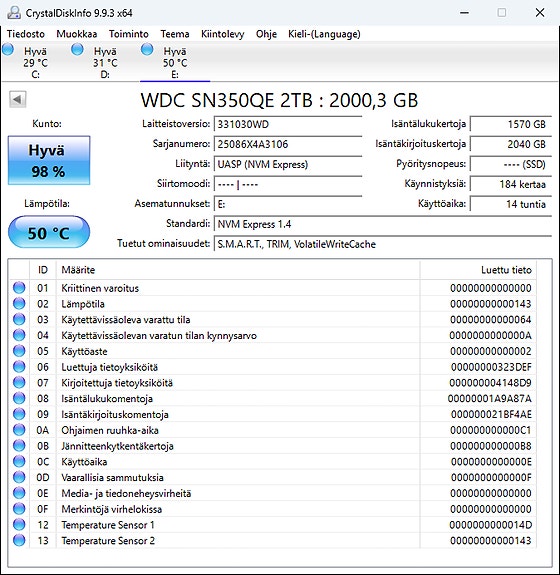This screenshot has width=560, height=575.
Task: Click the Pyöritysnopeus value ---- (SSD)
Action: [511, 164]
